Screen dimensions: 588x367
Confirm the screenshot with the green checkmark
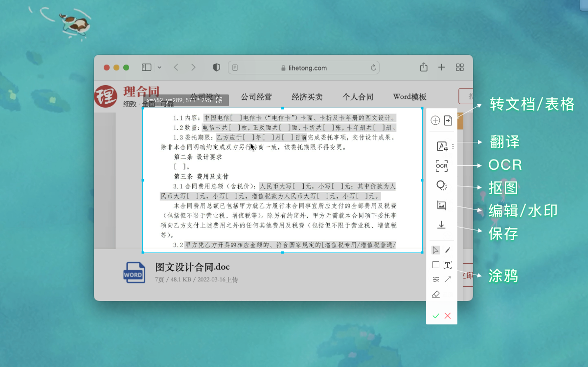pyautogui.click(x=436, y=316)
